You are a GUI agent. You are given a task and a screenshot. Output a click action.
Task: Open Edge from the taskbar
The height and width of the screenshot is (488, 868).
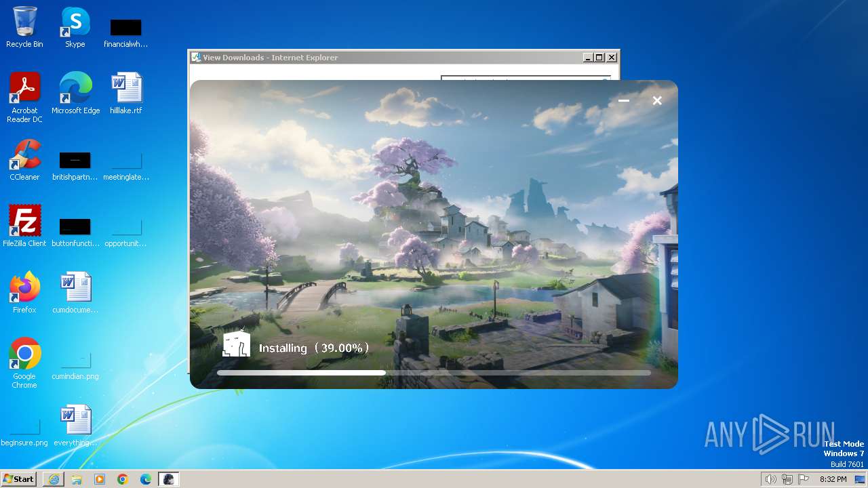pyautogui.click(x=146, y=479)
